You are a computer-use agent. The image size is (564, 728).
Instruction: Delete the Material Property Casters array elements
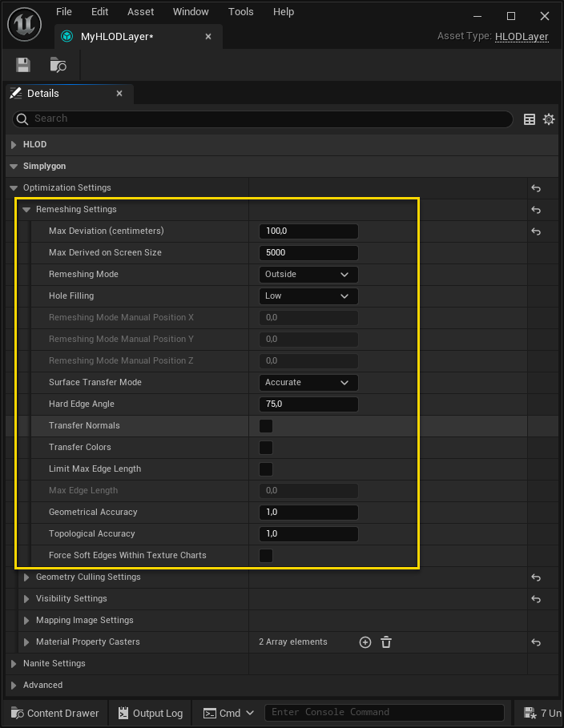pos(385,642)
